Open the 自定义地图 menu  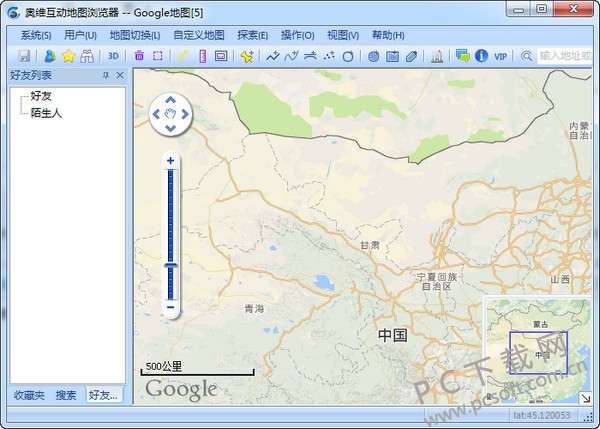pyautogui.click(x=198, y=35)
